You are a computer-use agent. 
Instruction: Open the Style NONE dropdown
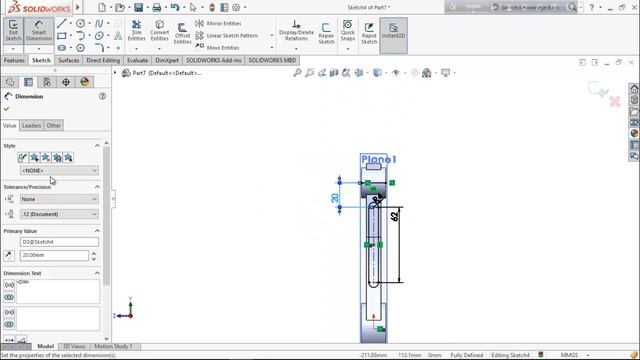(59, 171)
